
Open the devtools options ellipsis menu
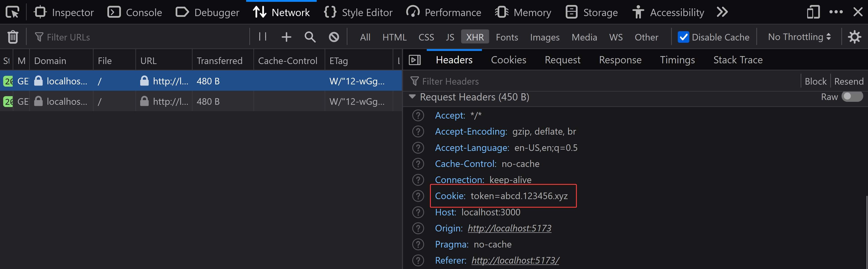click(836, 12)
